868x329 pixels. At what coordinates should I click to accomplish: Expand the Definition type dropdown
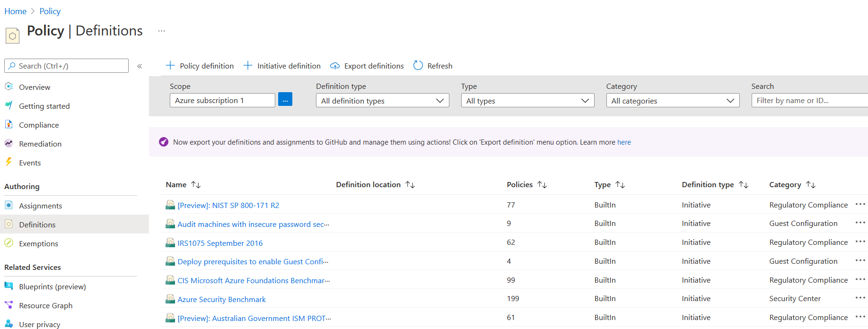(382, 101)
